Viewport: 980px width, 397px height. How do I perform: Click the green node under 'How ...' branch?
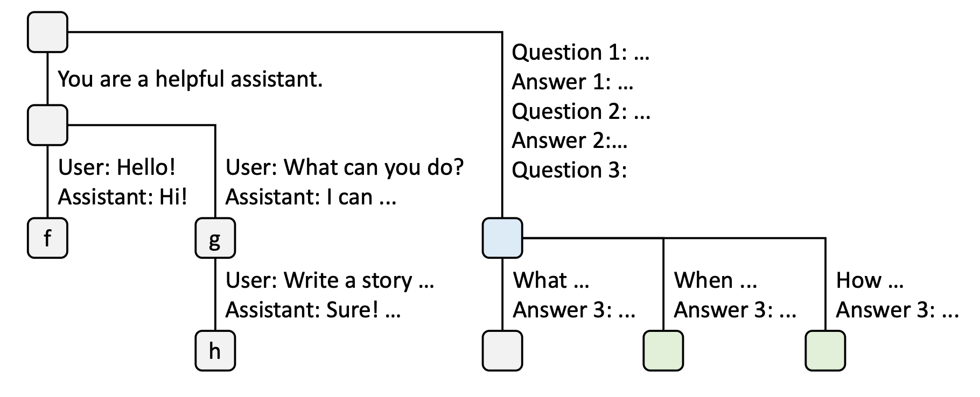[x=825, y=351]
